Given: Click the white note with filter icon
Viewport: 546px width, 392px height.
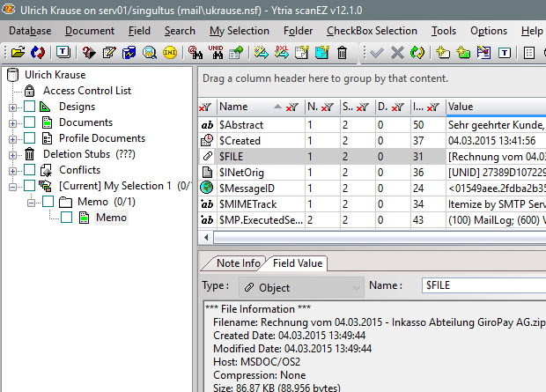Looking at the screenshot, I should tap(301, 53).
